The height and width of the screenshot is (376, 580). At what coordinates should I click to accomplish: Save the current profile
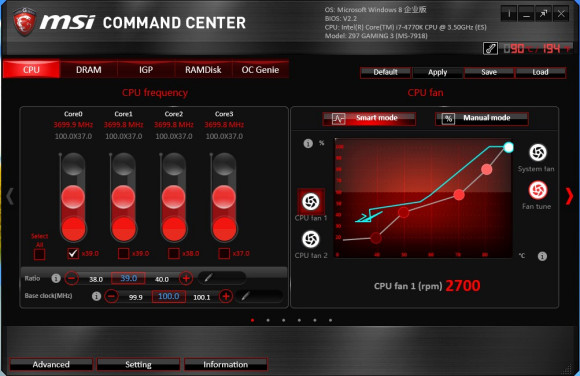click(489, 73)
